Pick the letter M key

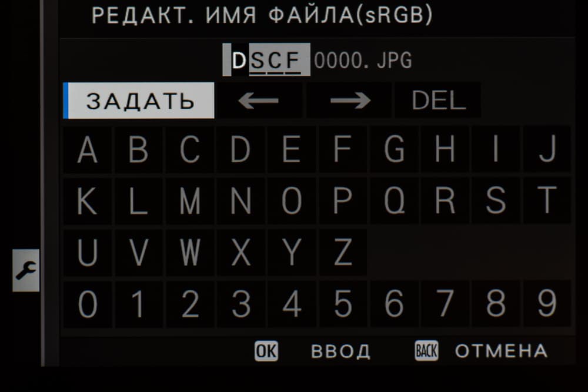pos(190,201)
